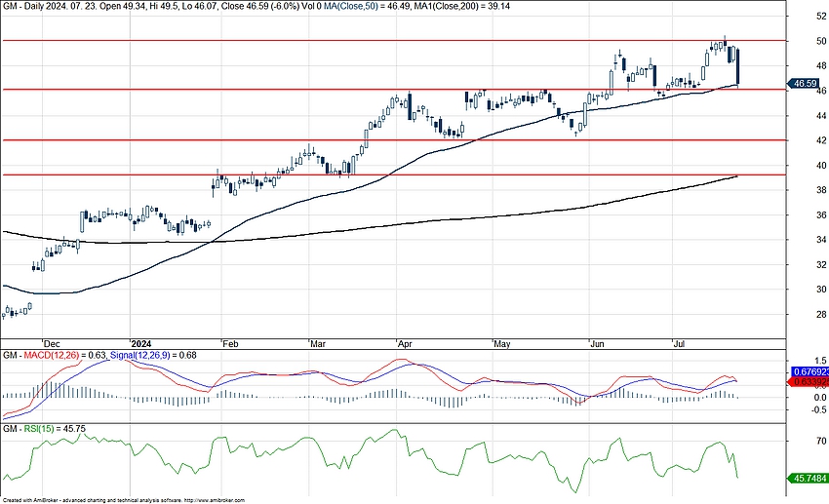Screen dimensions: 829x504
Task: Click the green 45.7484 RSI value label
Action: pos(809,478)
